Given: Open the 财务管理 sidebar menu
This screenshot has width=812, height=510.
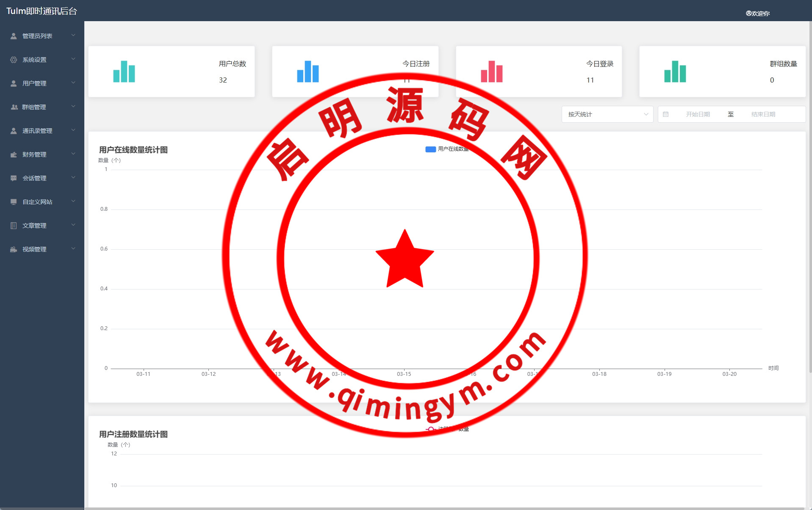Looking at the screenshot, I should tap(35, 154).
